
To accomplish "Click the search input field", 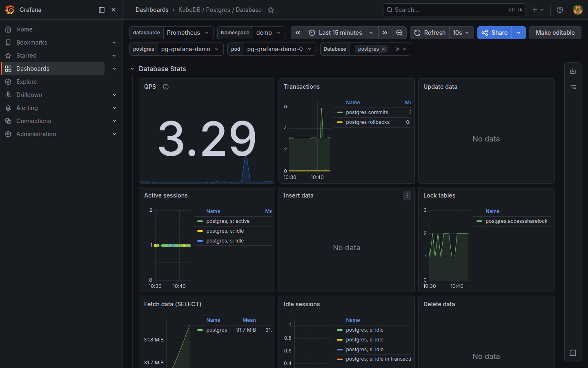I will pyautogui.click(x=454, y=10).
